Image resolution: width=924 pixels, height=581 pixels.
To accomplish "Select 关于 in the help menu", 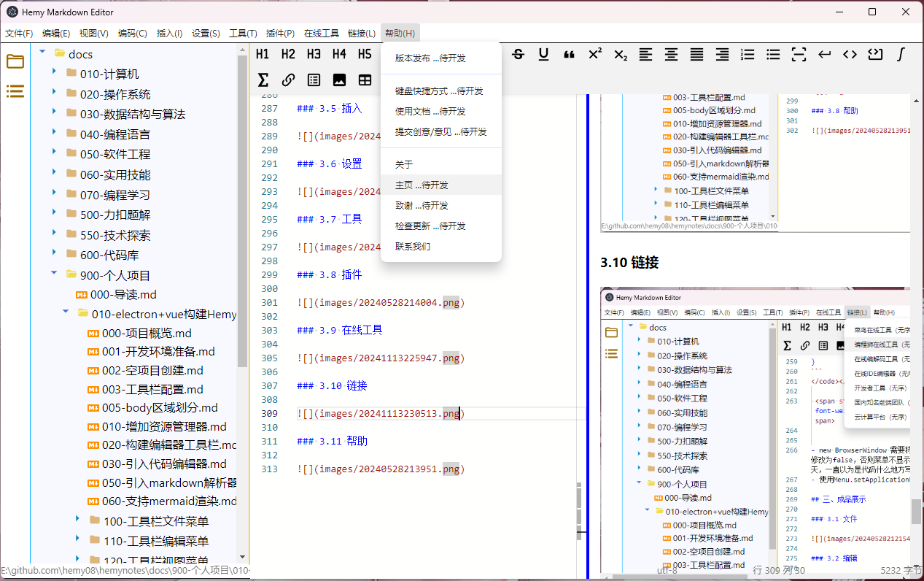I will 404,164.
